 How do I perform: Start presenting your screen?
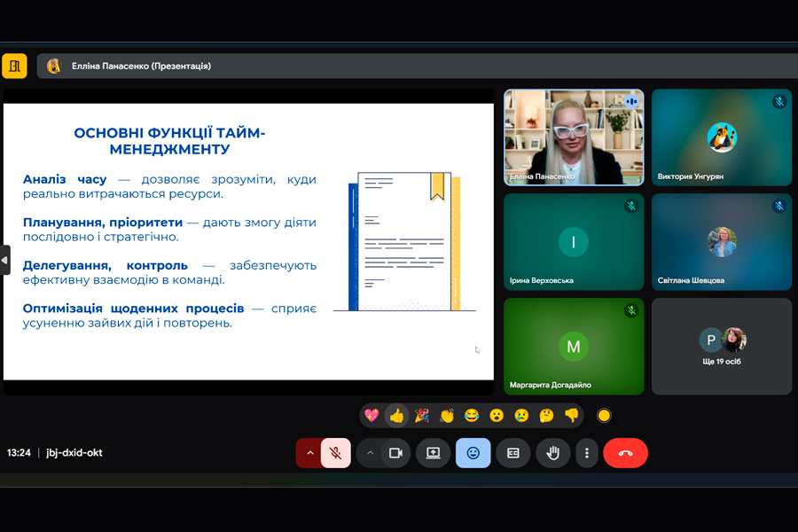433,452
